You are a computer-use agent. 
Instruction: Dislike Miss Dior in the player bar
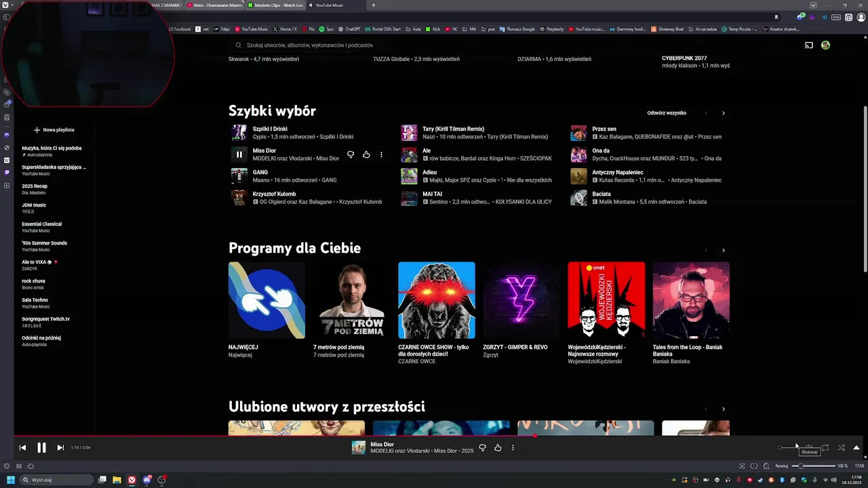coord(483,447)
